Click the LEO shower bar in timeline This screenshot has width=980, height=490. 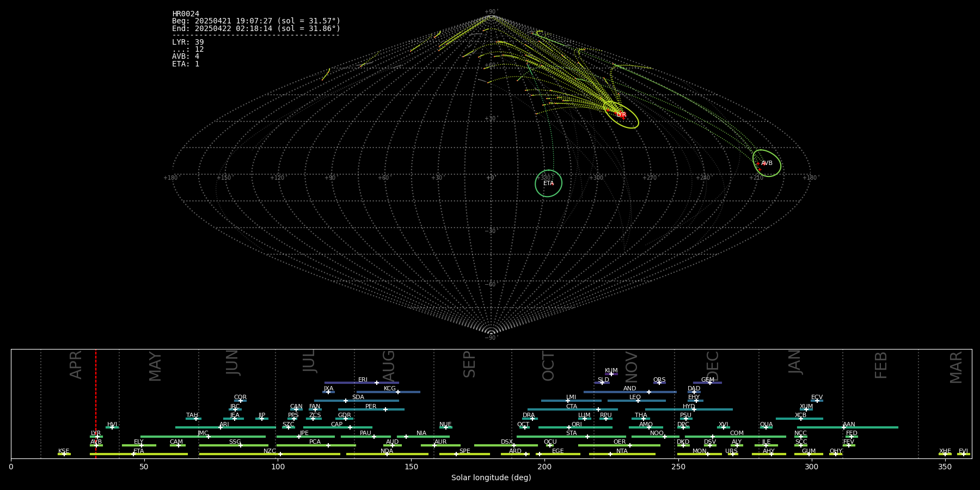coord(636,401)
